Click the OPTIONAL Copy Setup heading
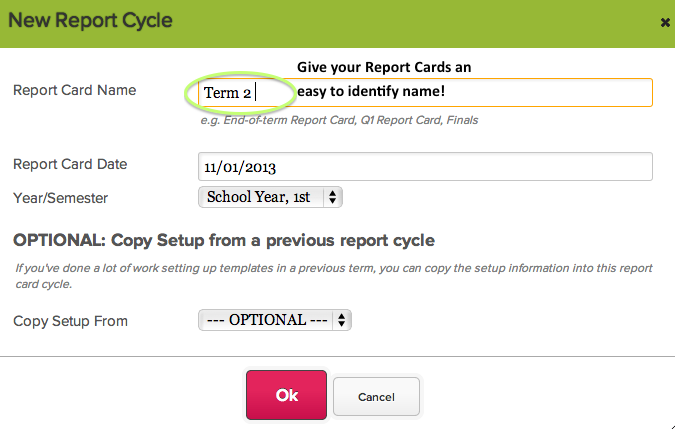675x429 pixels. tap(224, 241)
